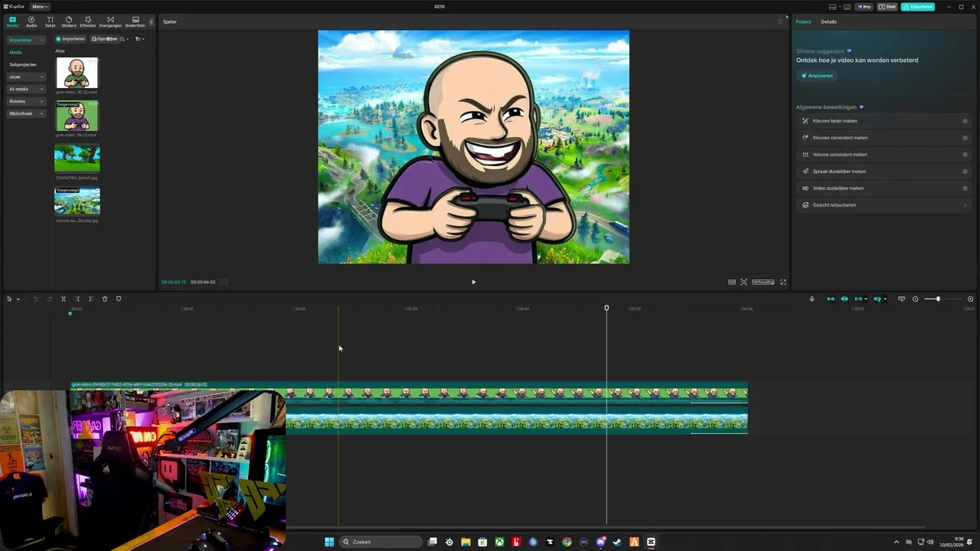Open the pointer tool dropdown arrow
Viewport: 980px width, 551px height.
(18, 299)
